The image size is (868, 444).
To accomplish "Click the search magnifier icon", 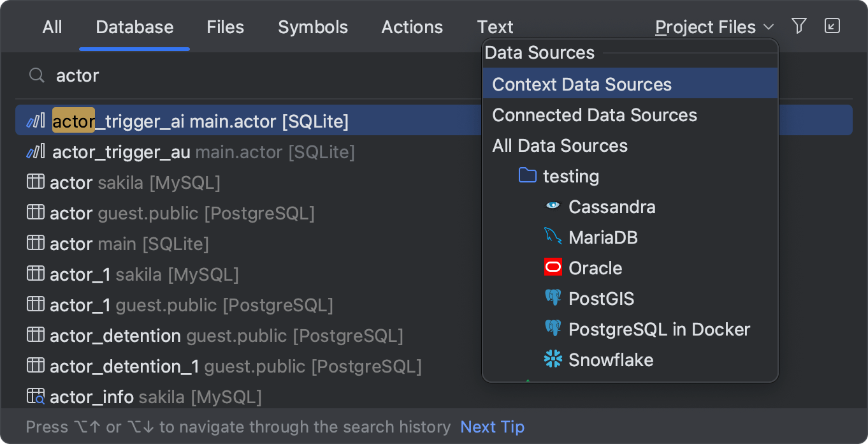I will (36, 75).
